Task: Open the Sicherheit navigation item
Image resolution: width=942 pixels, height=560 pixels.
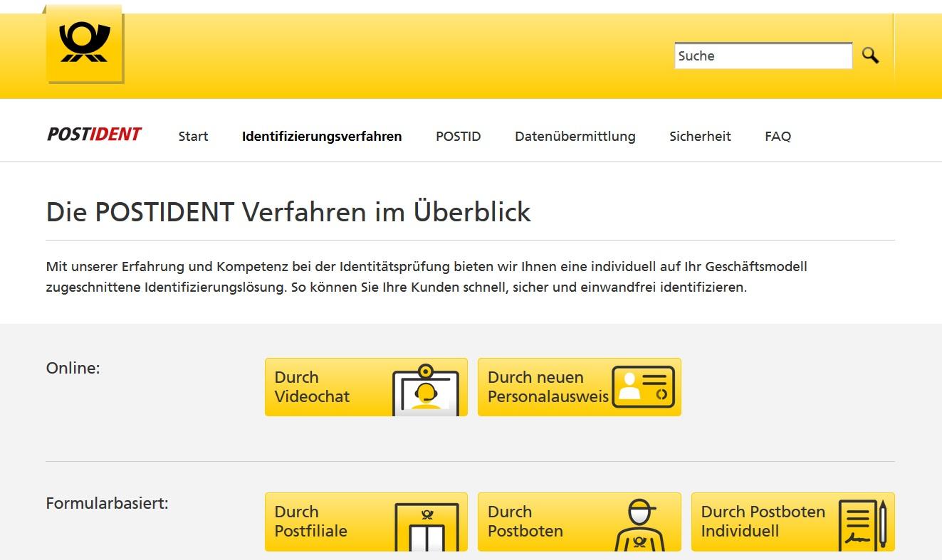Action: tap(700, 136)
